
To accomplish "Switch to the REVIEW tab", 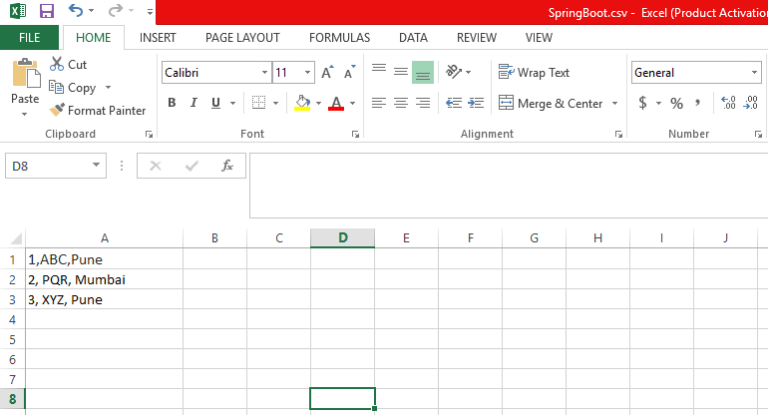I will [x=477, y=38].
